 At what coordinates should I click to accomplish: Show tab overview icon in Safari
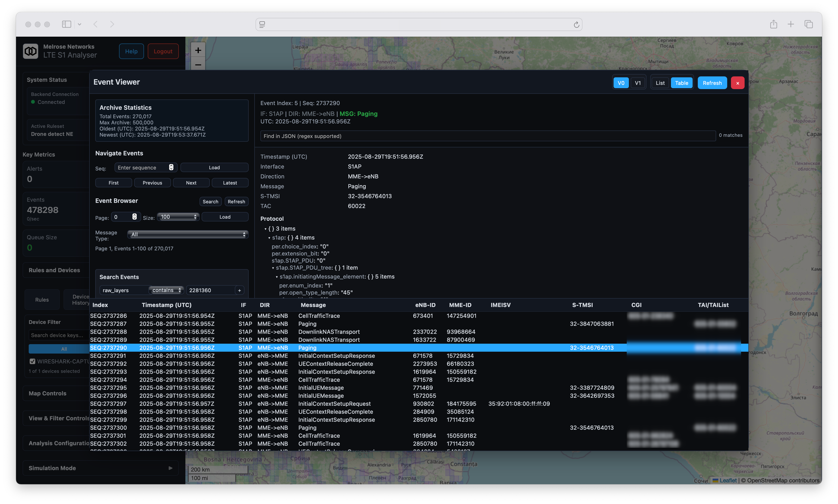(x=808, y=24)
